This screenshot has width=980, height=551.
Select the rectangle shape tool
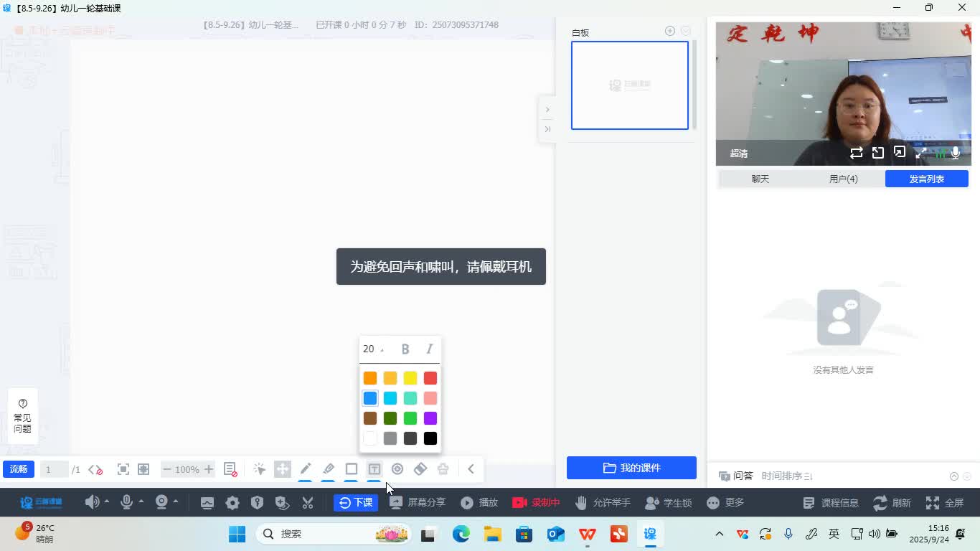tap(351, 469)
